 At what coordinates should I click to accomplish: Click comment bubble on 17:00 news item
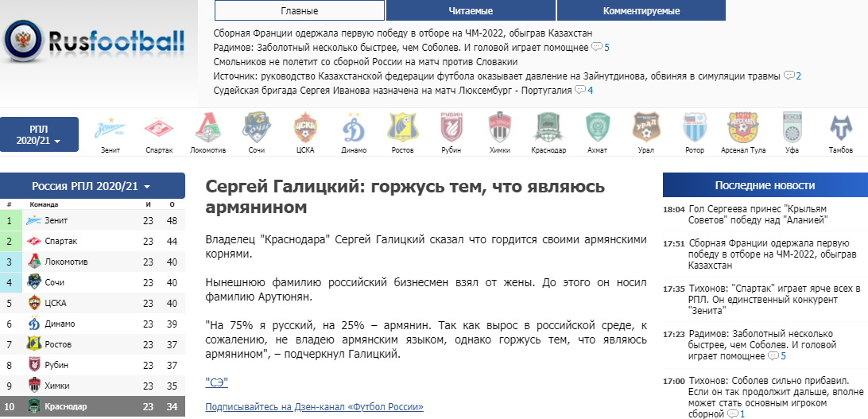733,413
